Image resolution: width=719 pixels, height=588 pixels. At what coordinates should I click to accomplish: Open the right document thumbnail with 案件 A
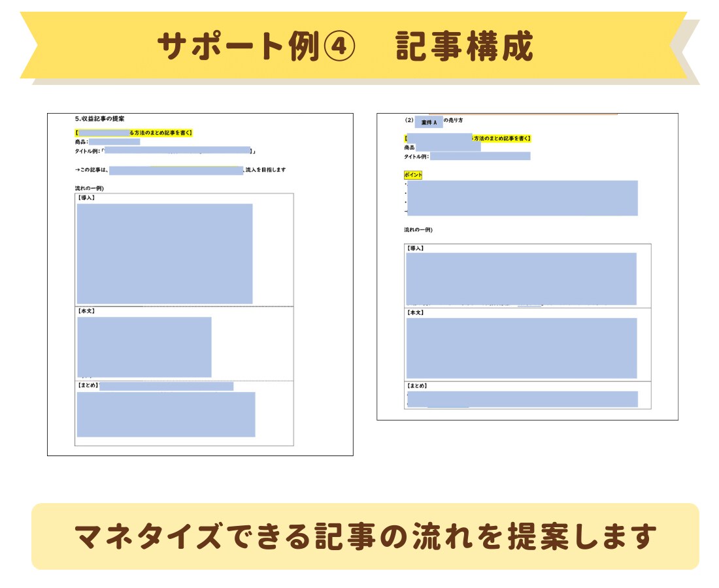(x=527, y=267)
